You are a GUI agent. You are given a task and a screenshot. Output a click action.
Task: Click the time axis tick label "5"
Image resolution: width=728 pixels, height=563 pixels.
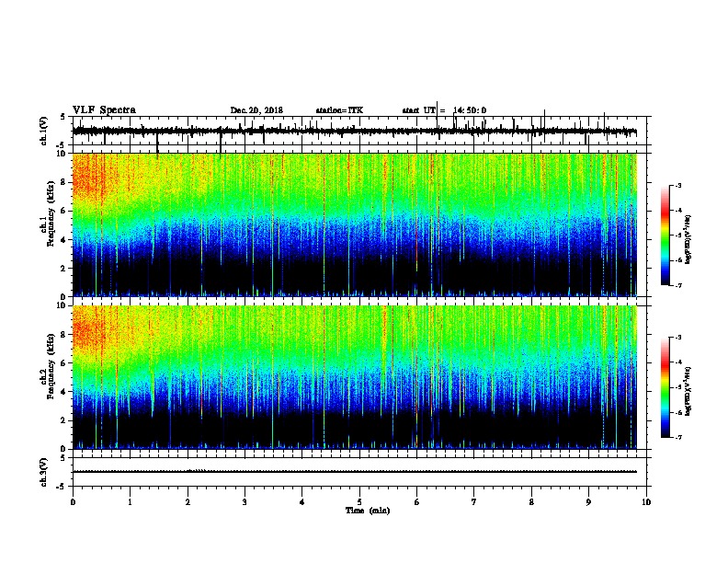click(359, 502)
